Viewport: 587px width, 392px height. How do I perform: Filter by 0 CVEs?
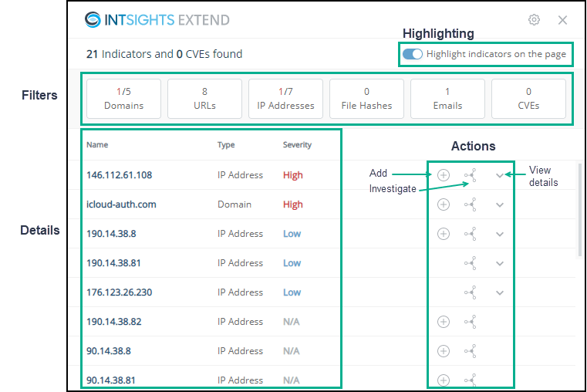click(528, 99)
